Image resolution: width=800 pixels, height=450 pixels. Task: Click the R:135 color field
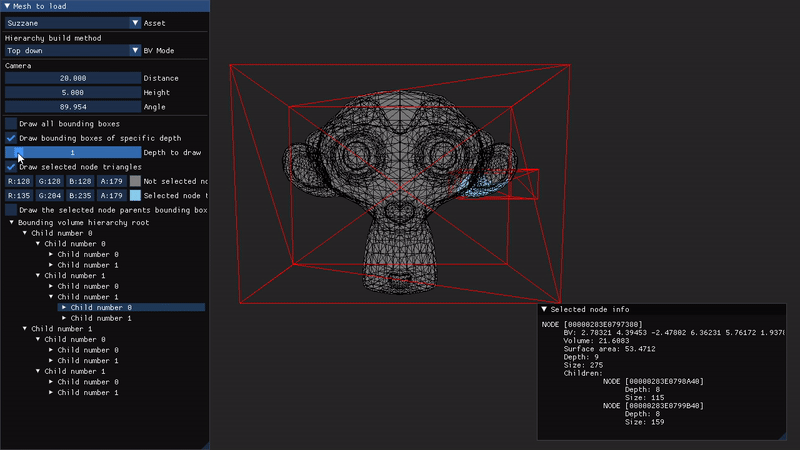tap(19, 195)
